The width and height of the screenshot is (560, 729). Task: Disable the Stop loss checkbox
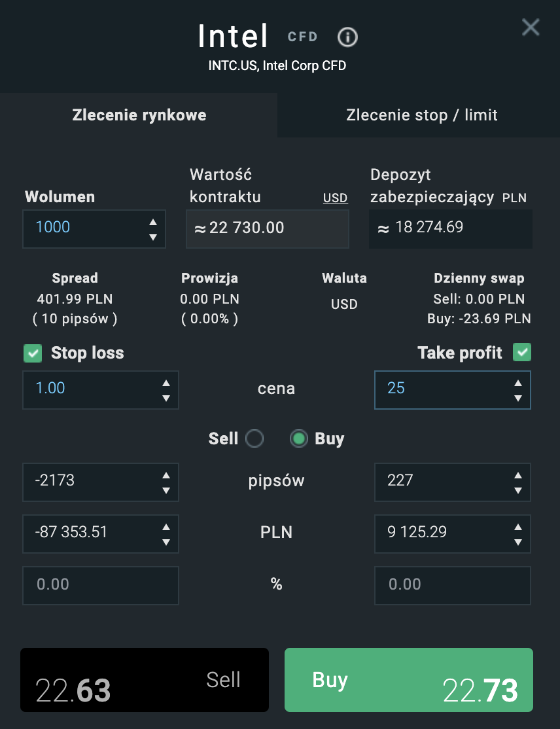click(x=33, y=353)
